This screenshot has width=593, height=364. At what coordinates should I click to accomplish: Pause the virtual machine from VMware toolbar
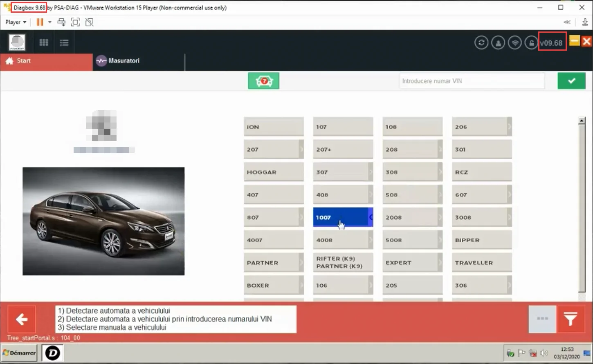pyautogui.click(x=40, y=22)
